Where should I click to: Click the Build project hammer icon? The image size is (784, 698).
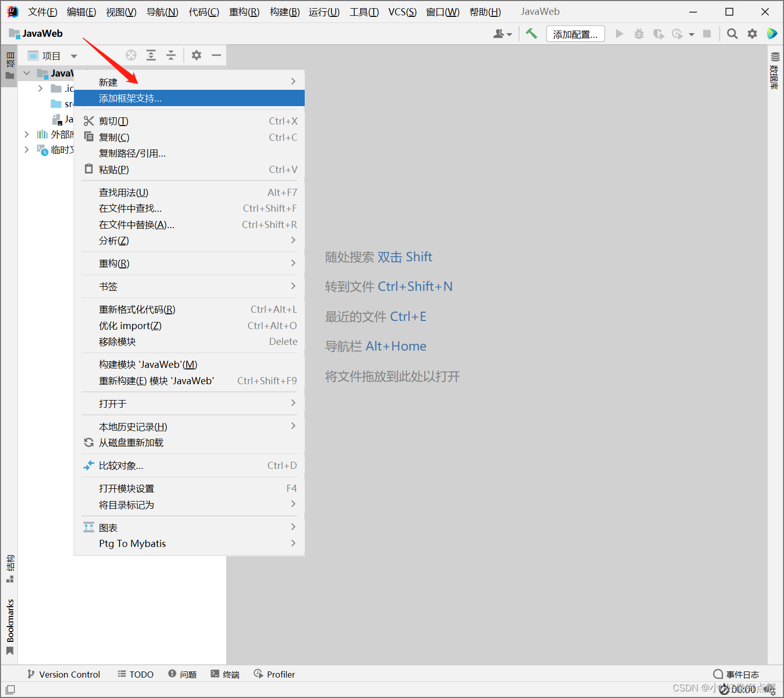pos(531,34)
